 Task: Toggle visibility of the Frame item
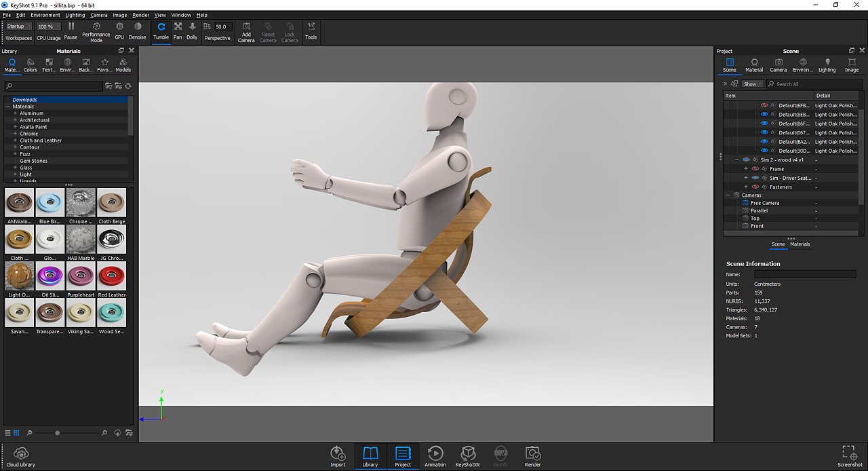(x=755, y=169)
